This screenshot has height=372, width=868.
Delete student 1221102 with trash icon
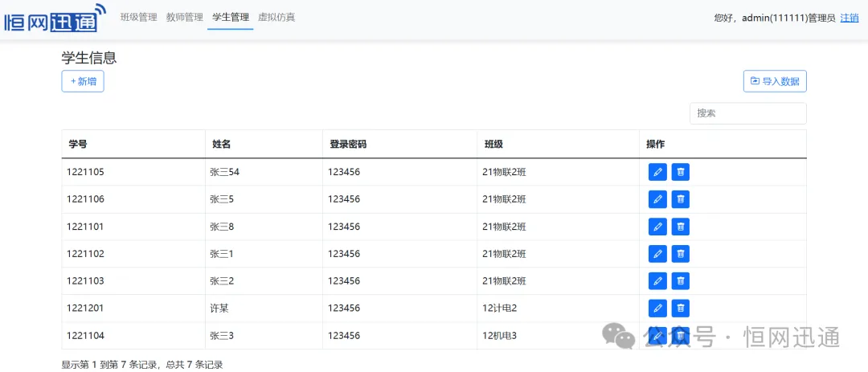click(681, 254)
